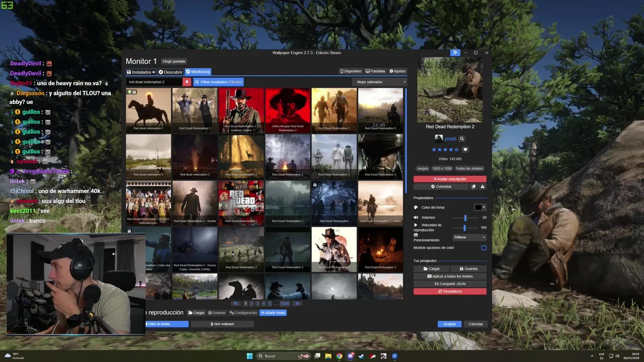Click Añadir fondo button
The image size is (644, 362).
click(x=273, y=313)
